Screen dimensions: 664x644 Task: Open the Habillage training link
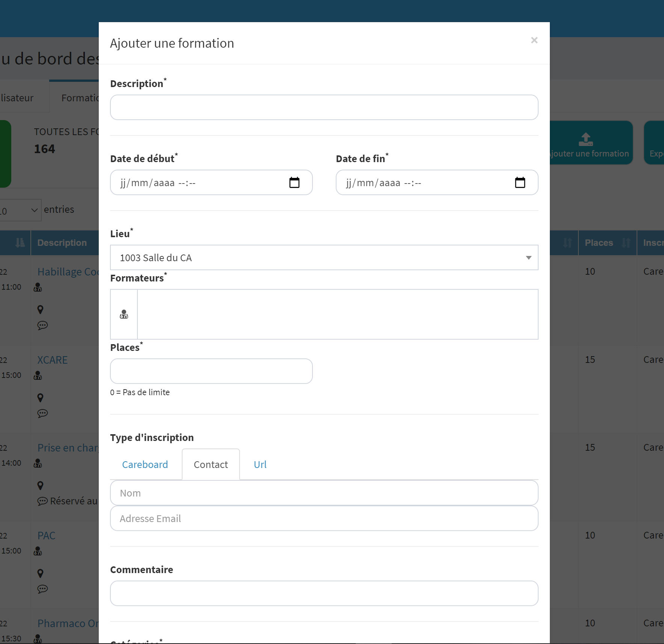point(68,272)
